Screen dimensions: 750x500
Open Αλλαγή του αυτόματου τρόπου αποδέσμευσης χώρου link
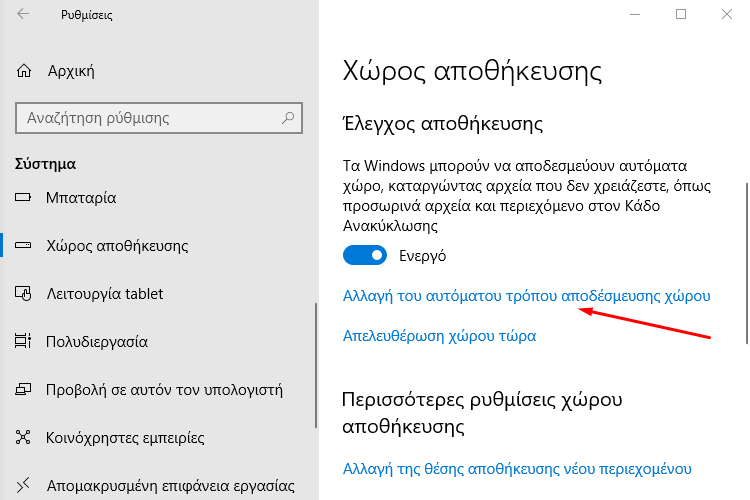pos(526,296)
